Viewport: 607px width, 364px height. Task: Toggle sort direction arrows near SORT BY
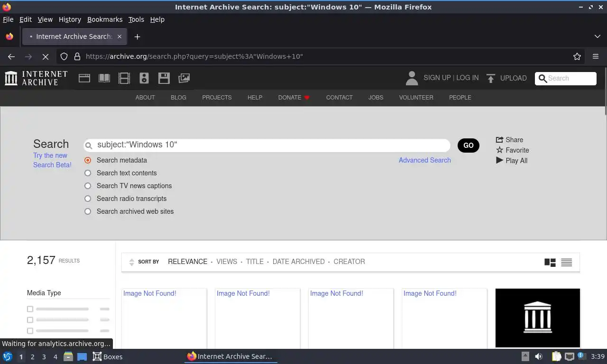(x=131, y=262)
